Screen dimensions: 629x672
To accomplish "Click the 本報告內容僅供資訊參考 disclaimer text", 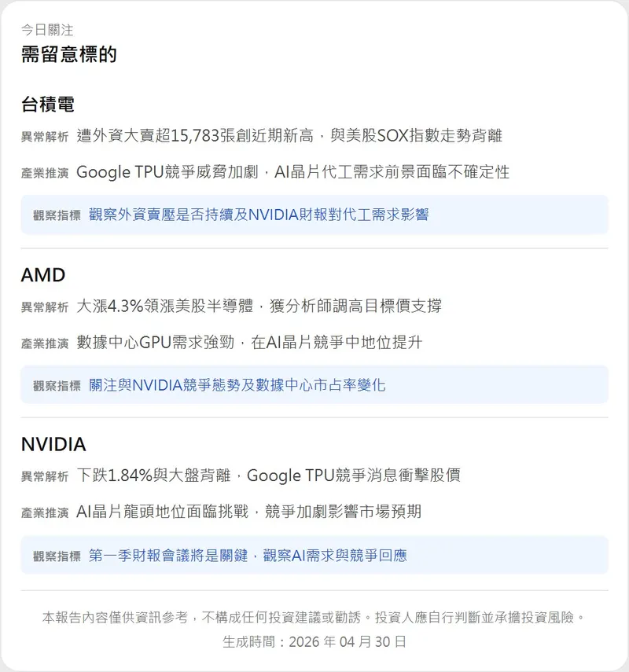I will coord(314,618).
